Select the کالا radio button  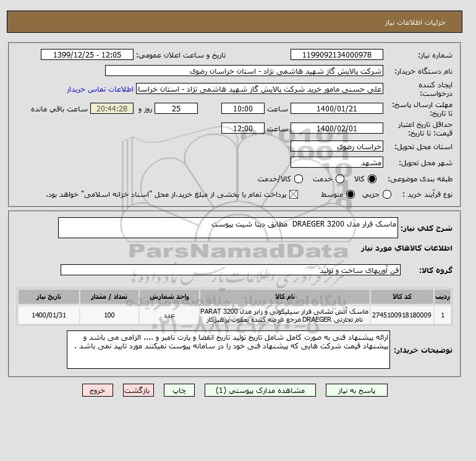click(372, 179)
